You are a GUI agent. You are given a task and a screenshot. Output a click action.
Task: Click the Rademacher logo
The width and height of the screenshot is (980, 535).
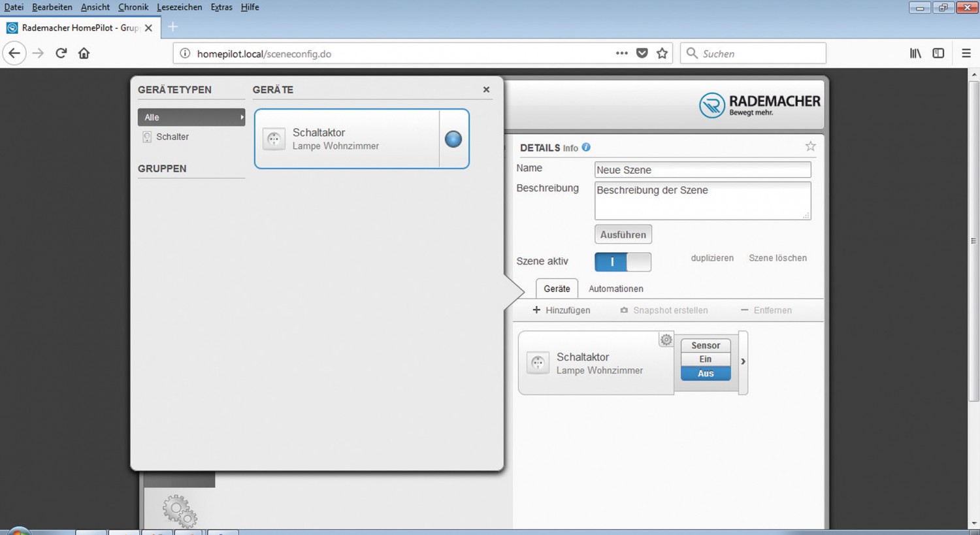(x=759, y=105)
